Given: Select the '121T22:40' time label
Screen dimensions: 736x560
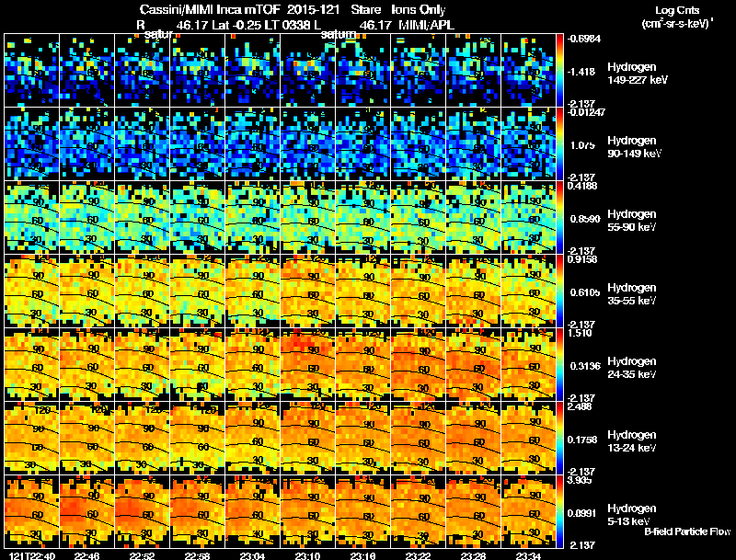Looking at the screenshot, I should point(32,556).
